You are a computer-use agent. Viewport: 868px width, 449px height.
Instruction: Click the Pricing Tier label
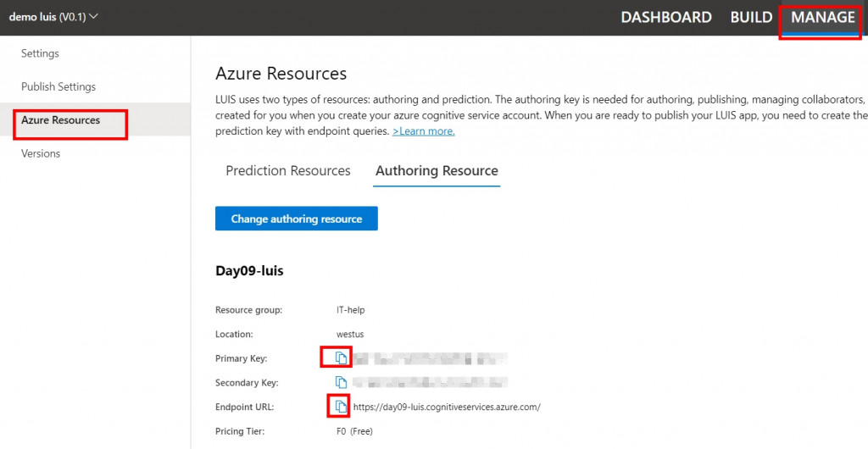pyautogui.click(x=242, y=431)
